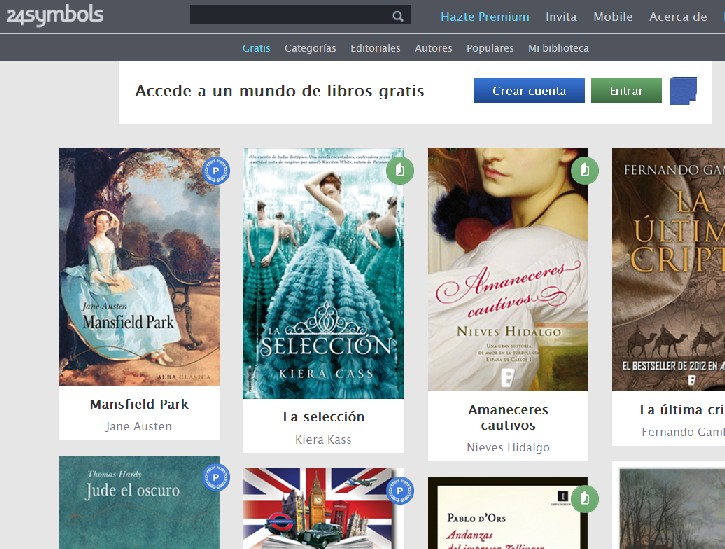Click green book badge on La selección
The image size is (725, 549).
[399, 171]
